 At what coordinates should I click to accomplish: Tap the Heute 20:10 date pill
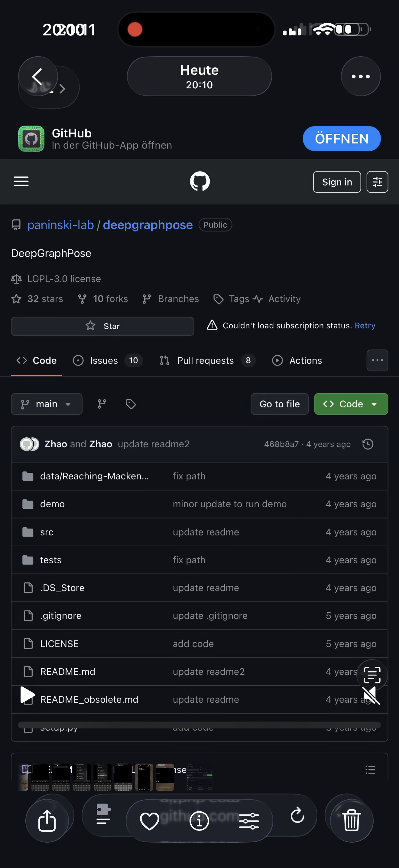(199, 77)
